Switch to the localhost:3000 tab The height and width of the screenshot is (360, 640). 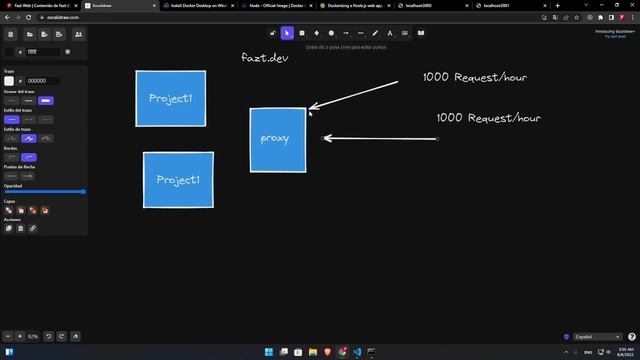(433, 6)
